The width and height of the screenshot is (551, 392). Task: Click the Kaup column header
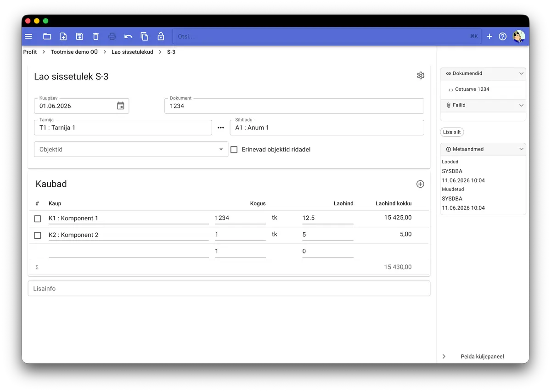coord(55,203)
